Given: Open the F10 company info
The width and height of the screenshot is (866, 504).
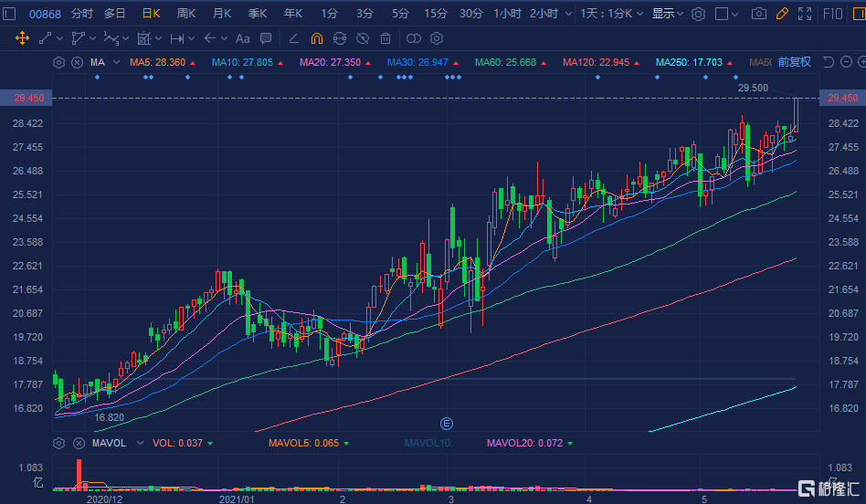Looking at the screenshot, I should pos(833,14).
